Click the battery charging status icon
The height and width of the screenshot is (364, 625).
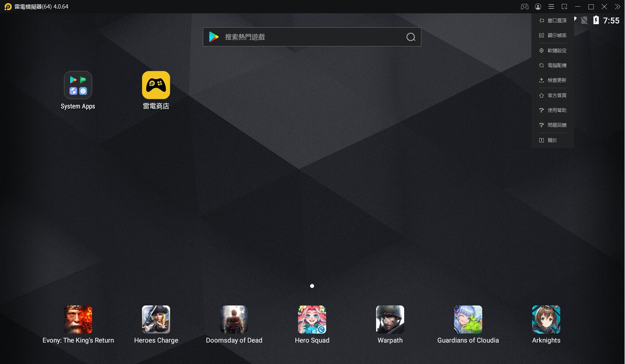pyautogui.click(x=596, y=20)
